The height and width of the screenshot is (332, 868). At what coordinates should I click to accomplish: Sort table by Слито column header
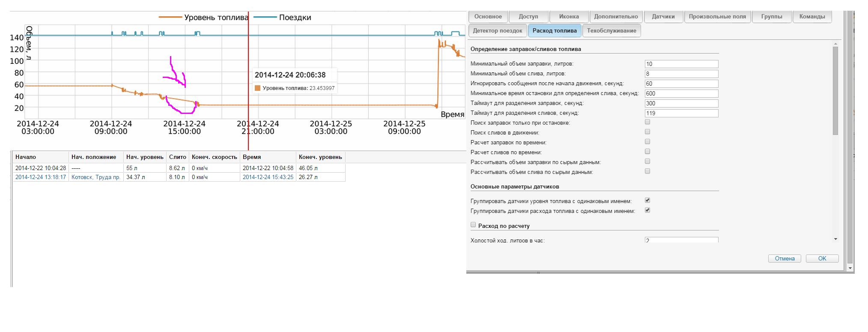tap(177, 157)
